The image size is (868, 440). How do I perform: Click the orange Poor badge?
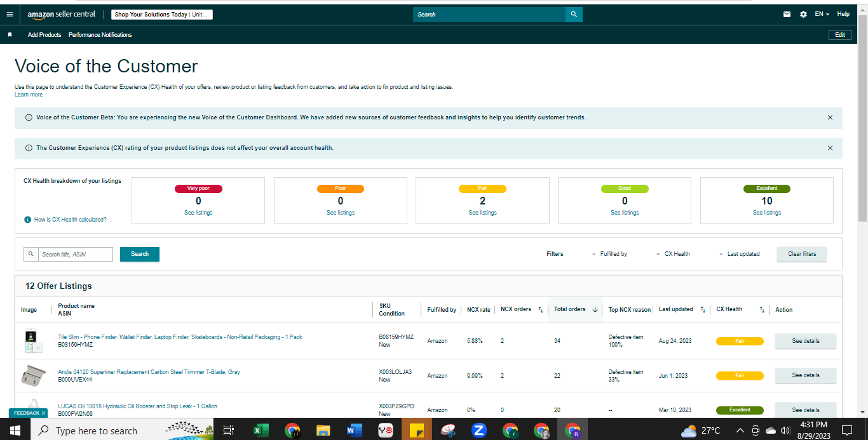[x=341, y=189]
